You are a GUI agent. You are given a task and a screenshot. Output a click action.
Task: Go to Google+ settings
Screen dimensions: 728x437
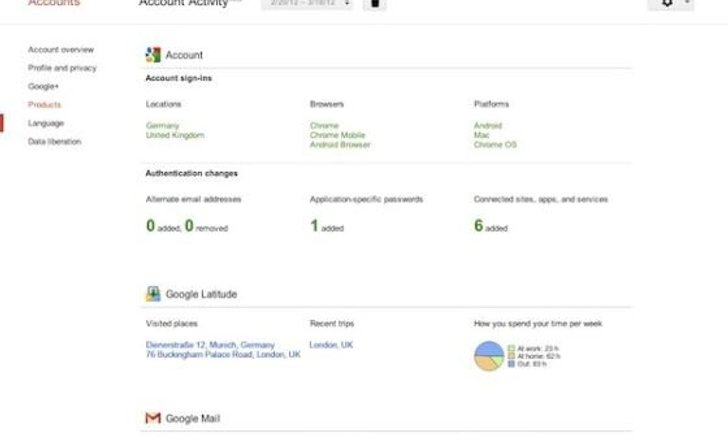pos(43,86)
